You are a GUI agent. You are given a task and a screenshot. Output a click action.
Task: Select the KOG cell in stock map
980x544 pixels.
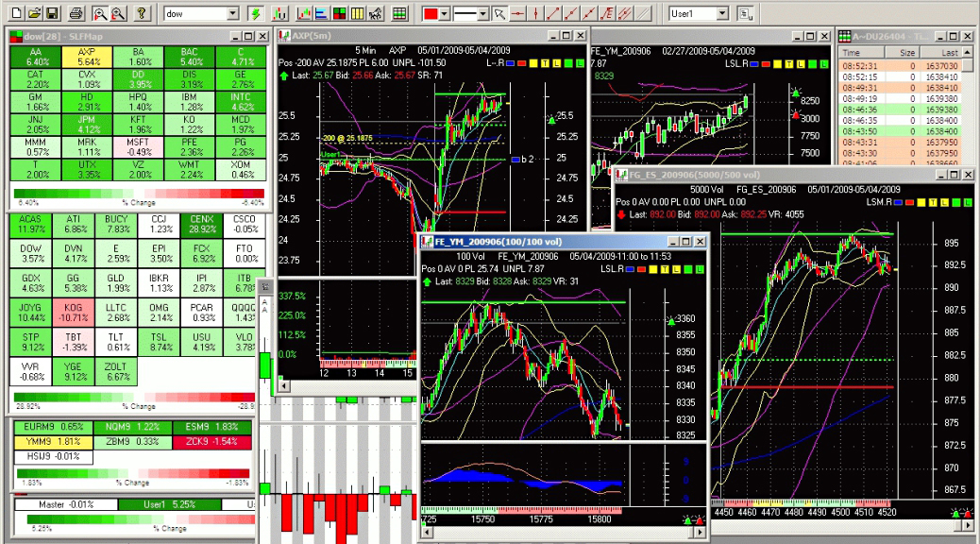pyautogui.click(x=73, y=313)
